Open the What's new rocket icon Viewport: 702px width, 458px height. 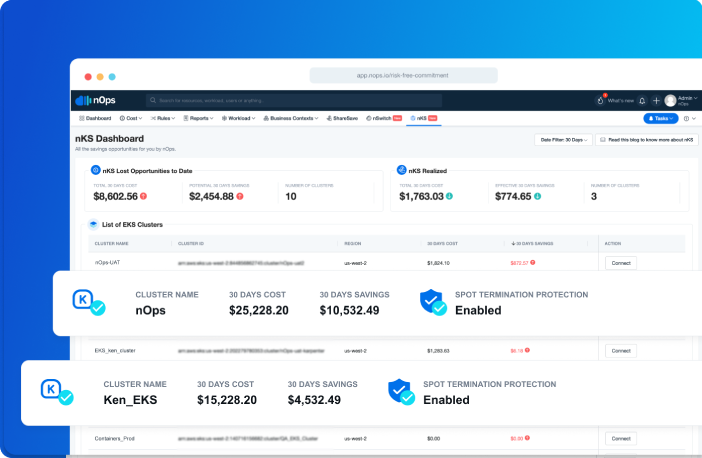600,101
